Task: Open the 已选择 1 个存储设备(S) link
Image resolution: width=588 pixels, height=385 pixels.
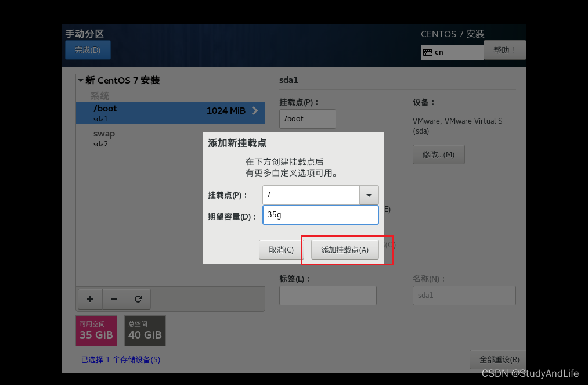Action: (120, 359)
